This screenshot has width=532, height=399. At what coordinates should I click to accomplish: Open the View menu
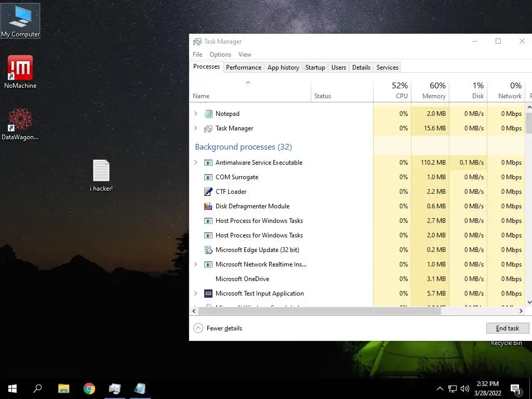tap(245, 55)
